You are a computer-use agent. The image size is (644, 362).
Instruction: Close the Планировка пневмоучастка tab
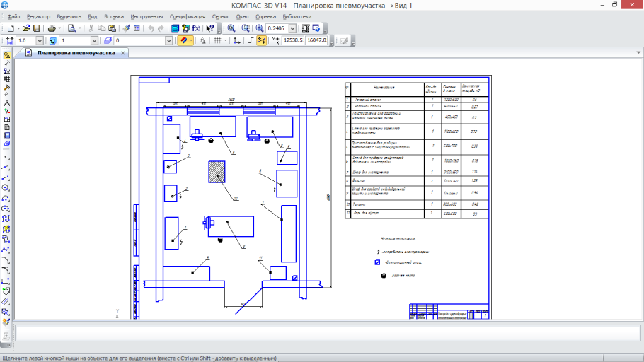pos(122,53)
